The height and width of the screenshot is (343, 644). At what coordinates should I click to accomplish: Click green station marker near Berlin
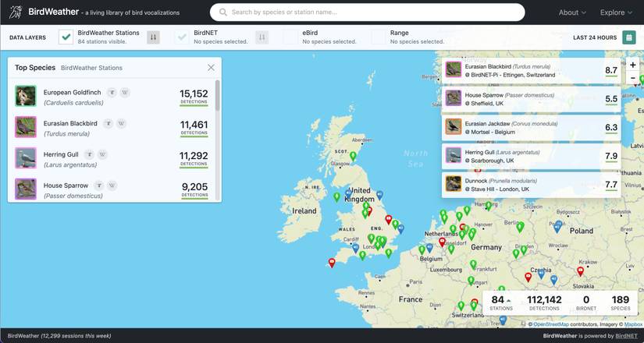tap(520, 227)
